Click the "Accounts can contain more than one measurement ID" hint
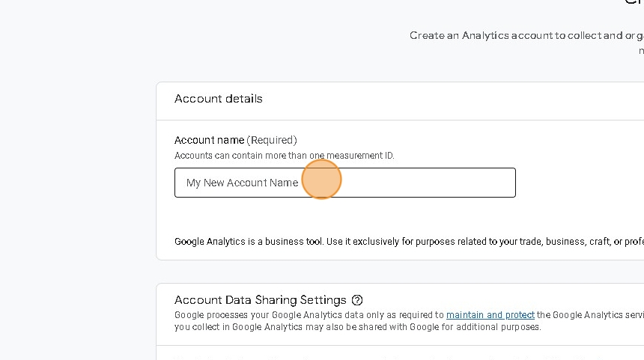The image size is (644, 360). (285, 156)
